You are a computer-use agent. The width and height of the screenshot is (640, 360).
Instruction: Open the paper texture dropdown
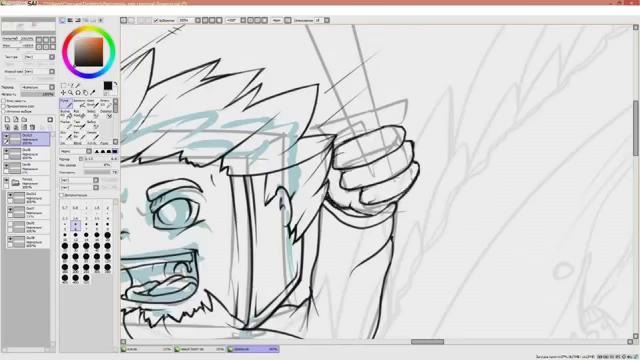click(52, 57)
